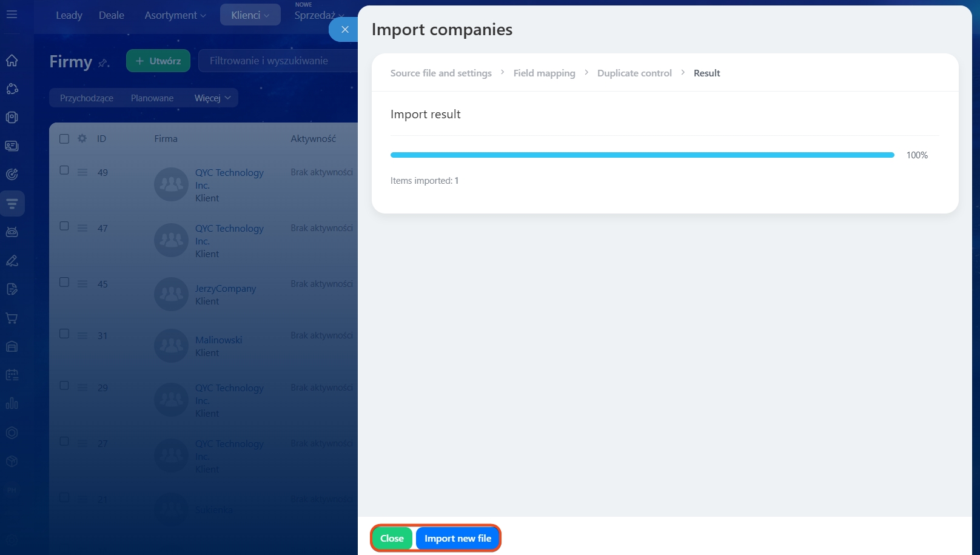The image size is (980, 555).
Task: Click the row menu icon for ID 49
Action: (x=82, y=172)
